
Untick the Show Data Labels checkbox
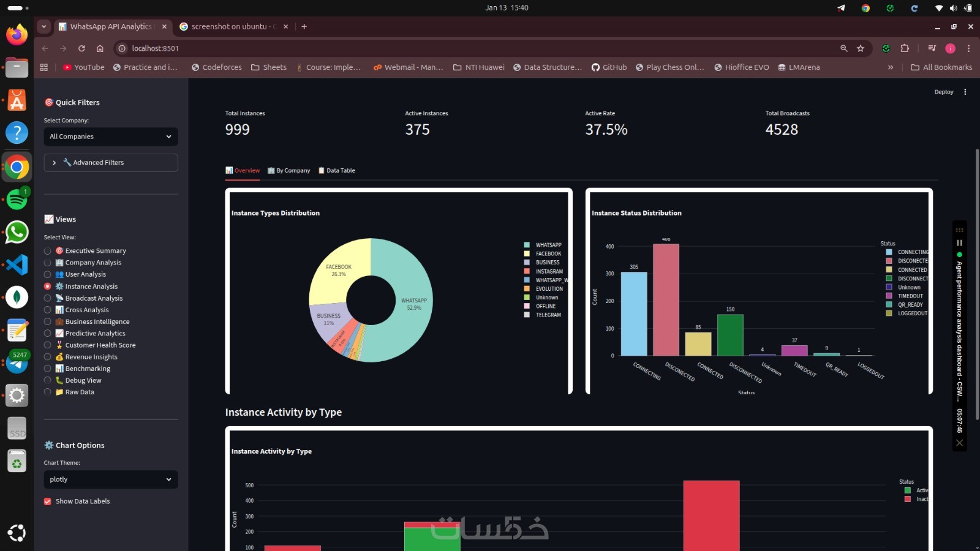click(48, 501)
